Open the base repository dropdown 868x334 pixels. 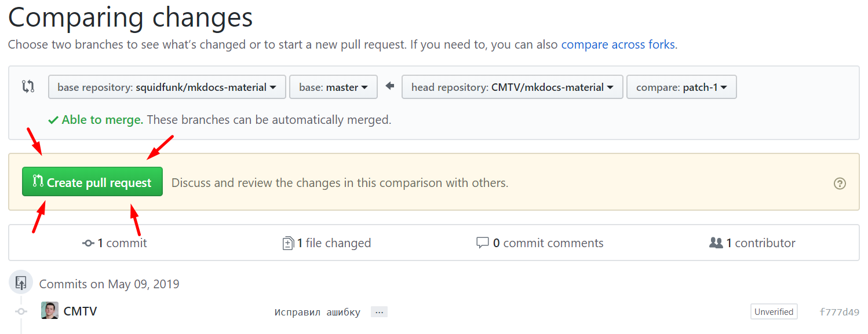pos(166,87)
